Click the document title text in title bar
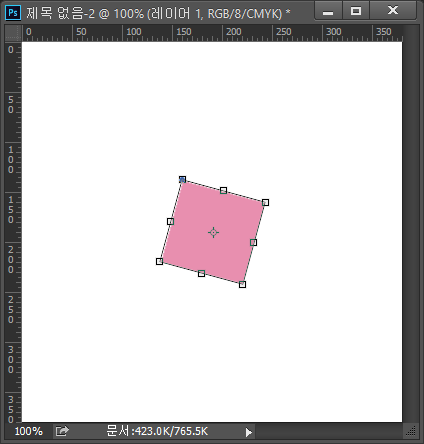 (x=158, y=13)
